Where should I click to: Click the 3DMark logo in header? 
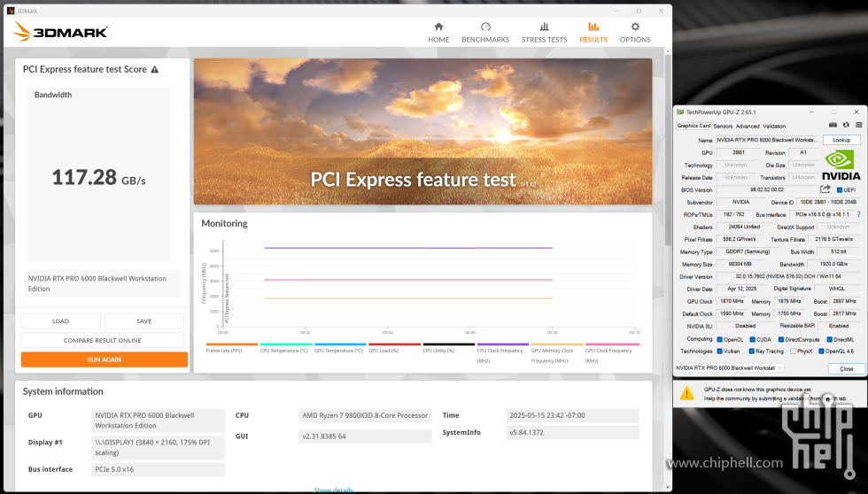(x=60, y=32)
